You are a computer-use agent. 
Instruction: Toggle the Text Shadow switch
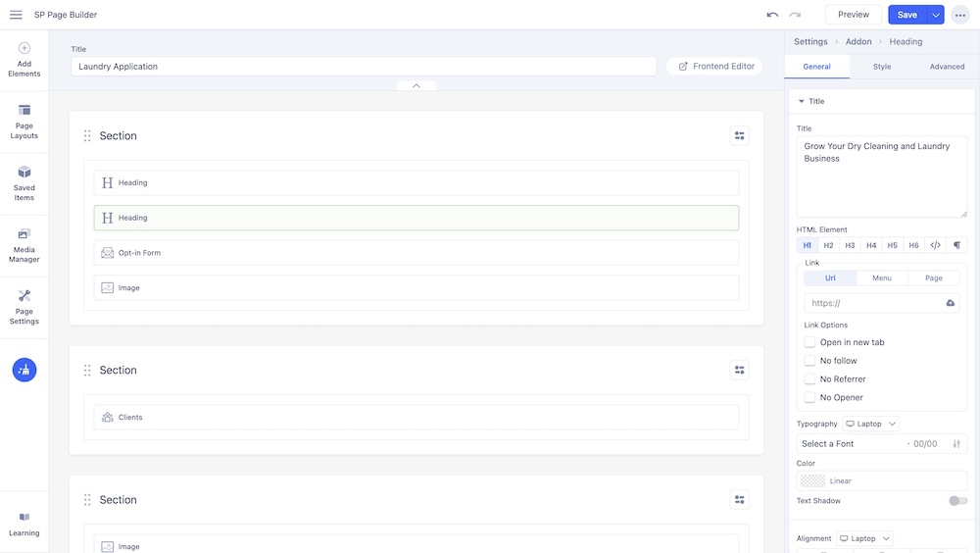coord(957,501)
